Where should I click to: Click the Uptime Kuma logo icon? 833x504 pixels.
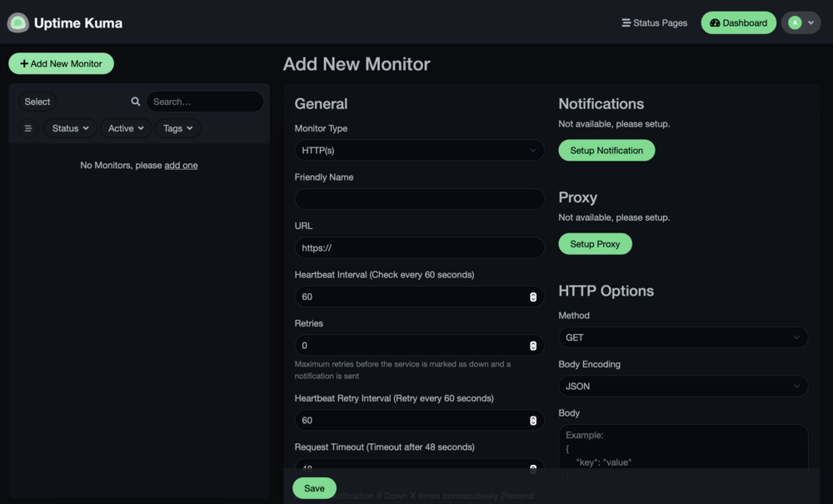(18, 22)
